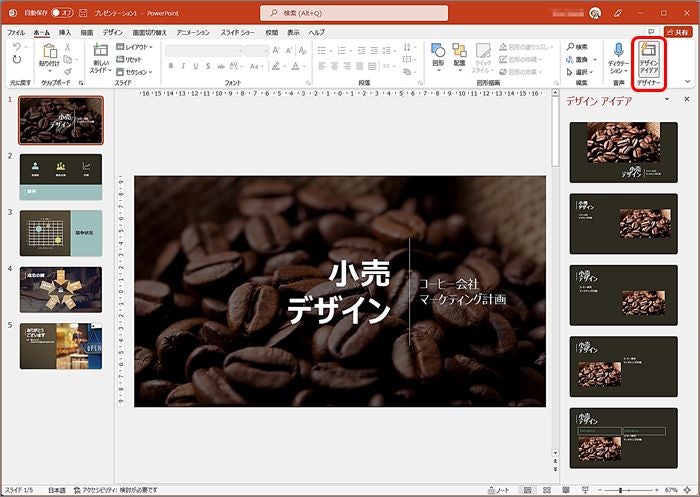
Task: Toggle the AutoSave (自動保存) switch
Action: (x=61, y=13)
